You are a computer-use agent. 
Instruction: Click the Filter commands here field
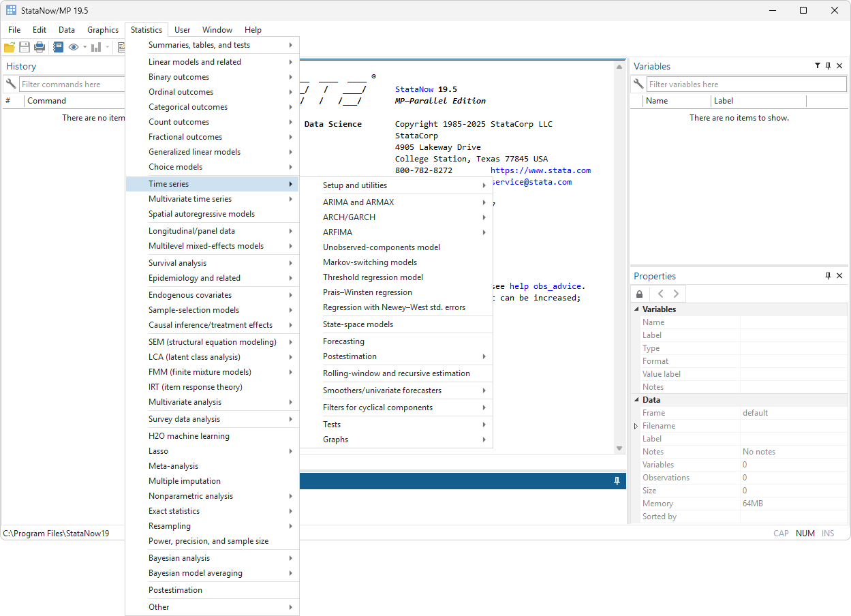(72, 84)
